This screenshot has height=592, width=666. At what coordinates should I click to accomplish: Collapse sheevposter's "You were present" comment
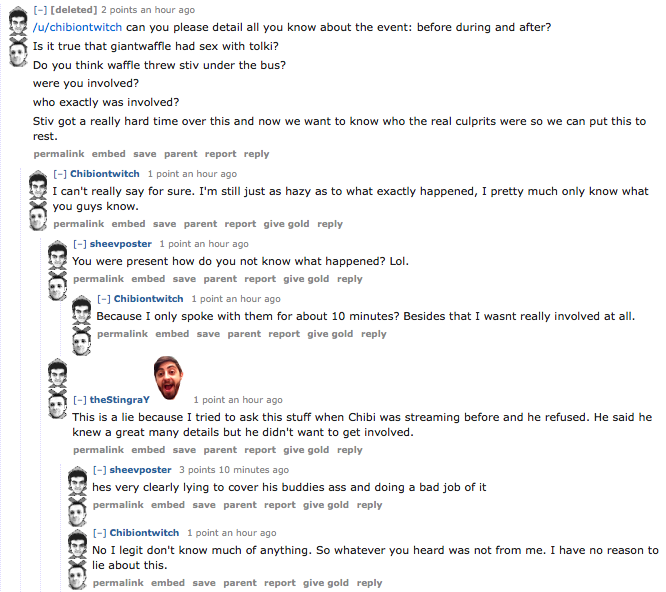point(81,244)
